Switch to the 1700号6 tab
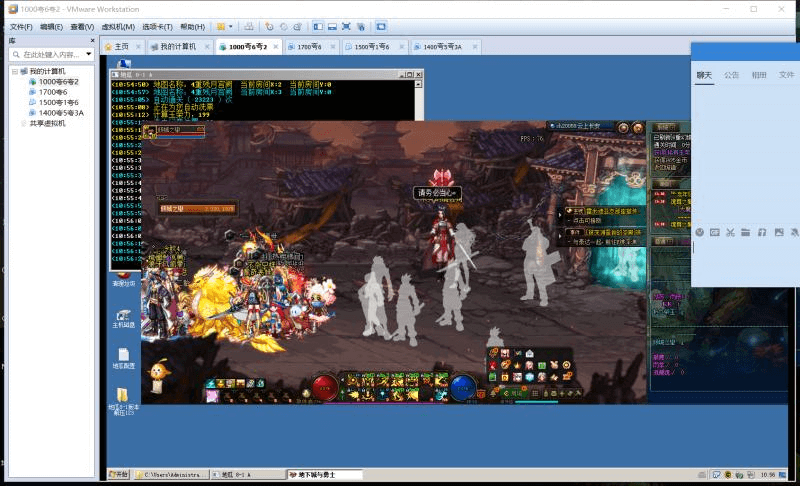Viewport: 800px width, 486px height. (x=309, y=46)
